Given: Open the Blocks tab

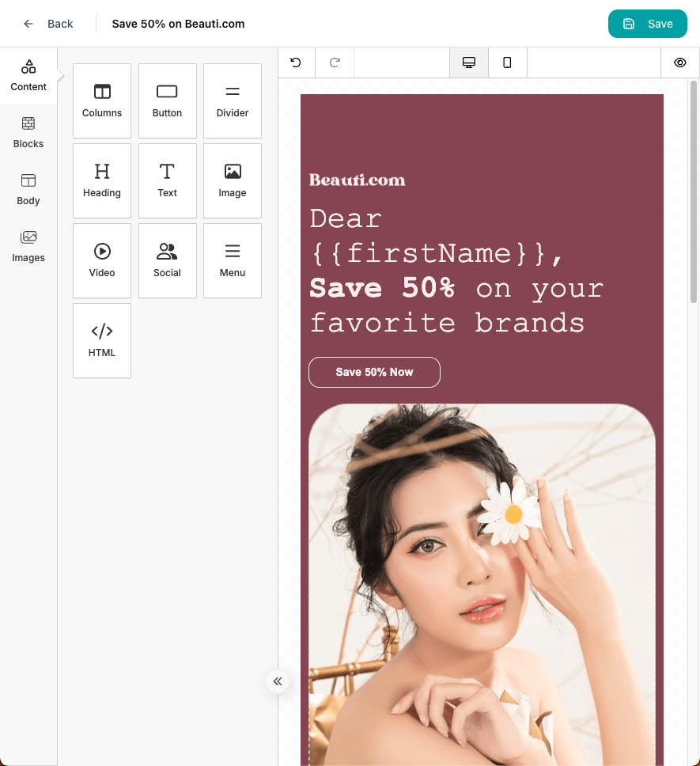Looking at the screenshot, I should tap(28, 132).
